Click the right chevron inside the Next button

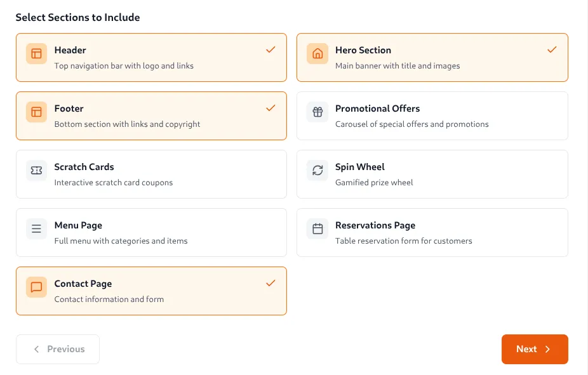[x=547, y=349]
